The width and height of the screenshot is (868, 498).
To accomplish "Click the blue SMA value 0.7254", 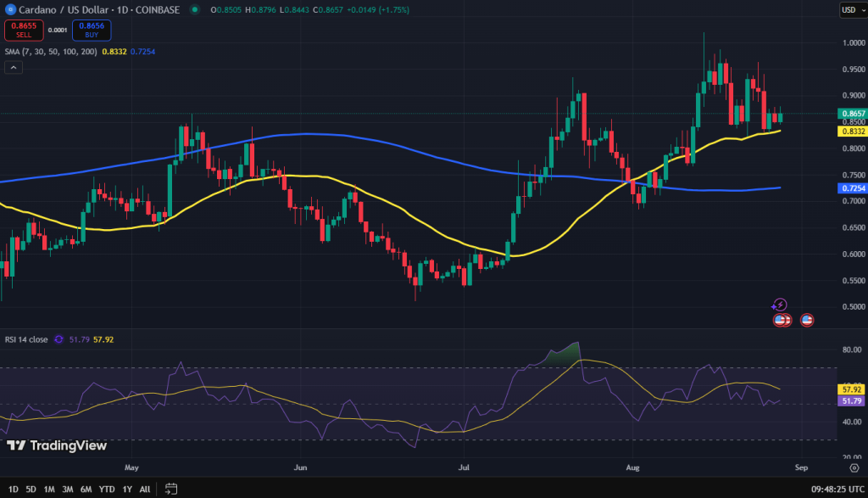I will click(x=142, y=52).
